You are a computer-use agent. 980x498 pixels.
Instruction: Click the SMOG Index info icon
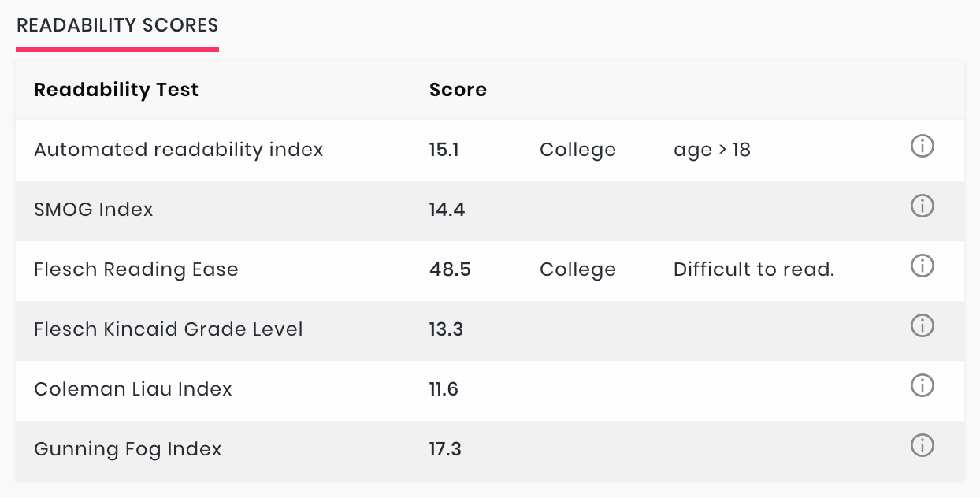coord(922,206)
